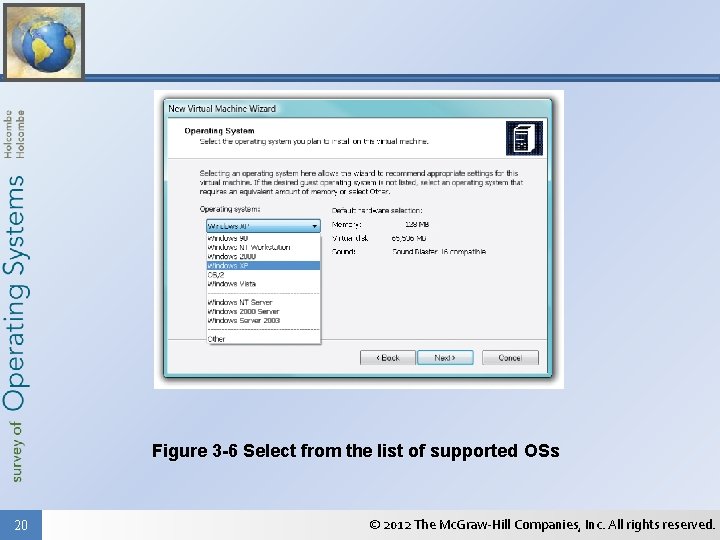Click the virtual machine server icon

pyautogui.click(x=524, y=138)
